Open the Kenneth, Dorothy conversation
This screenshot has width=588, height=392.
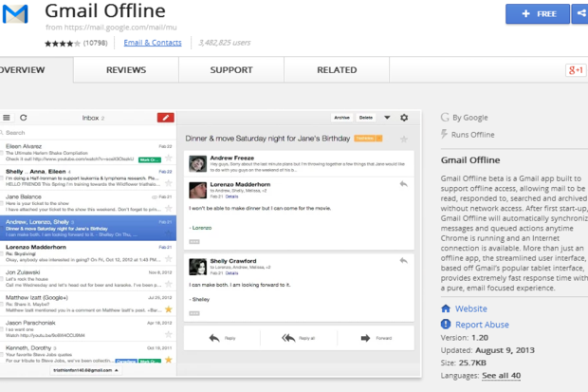[x=88, y=353]
